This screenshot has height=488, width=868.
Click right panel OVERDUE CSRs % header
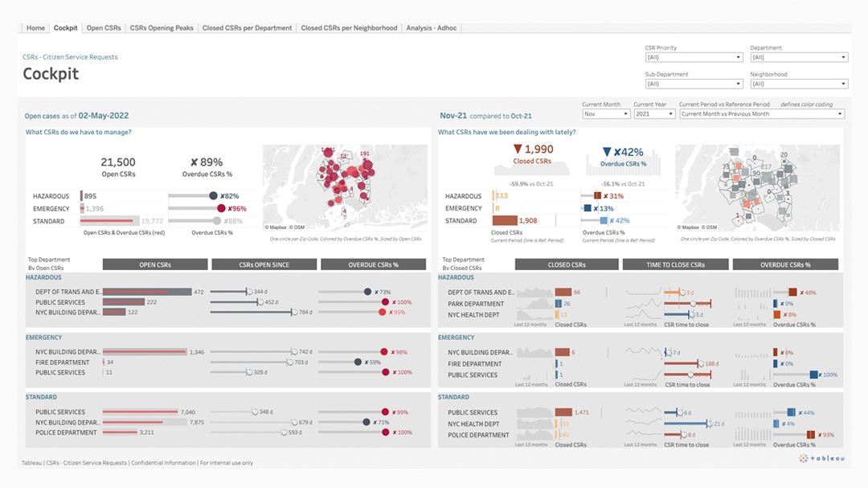click(x=785, y=265)
